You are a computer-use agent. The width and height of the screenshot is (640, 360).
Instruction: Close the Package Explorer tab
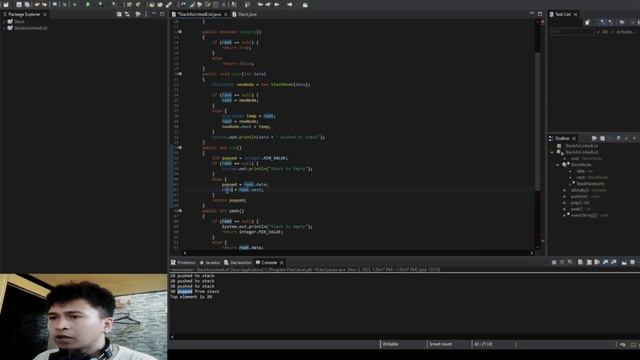pos(45,14)
